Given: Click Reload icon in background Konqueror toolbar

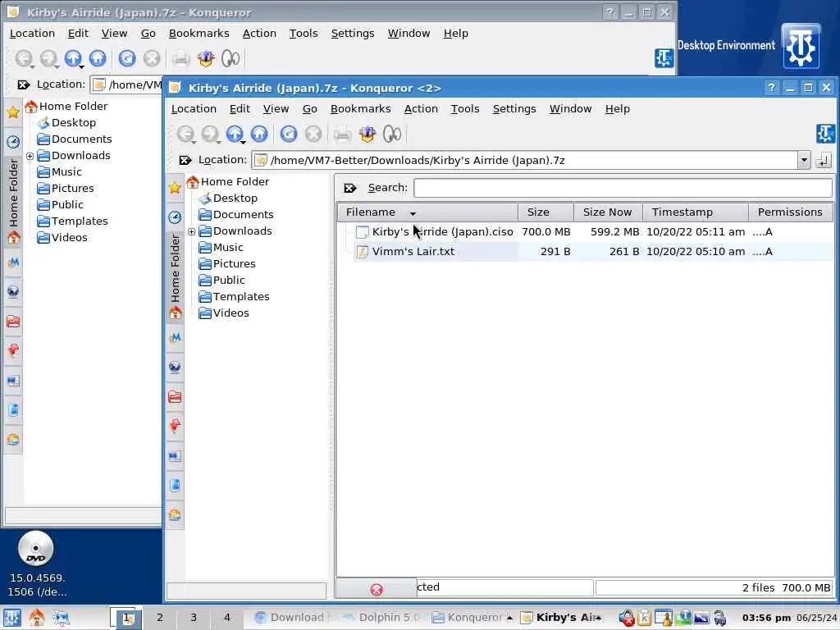Looking at the screenshot, I should pyautogui.click(x=127, y=58).
